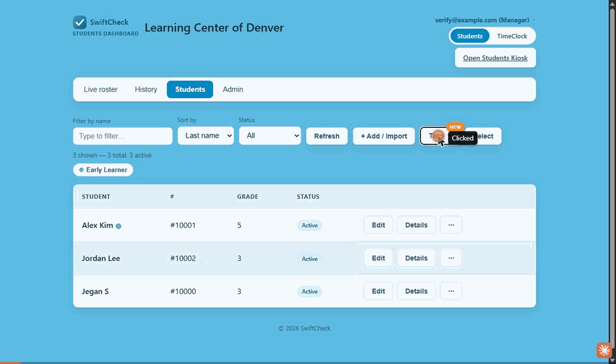
Task: Click the '3 shown — 3 total, 3 active' text
Action: point(112,155)
